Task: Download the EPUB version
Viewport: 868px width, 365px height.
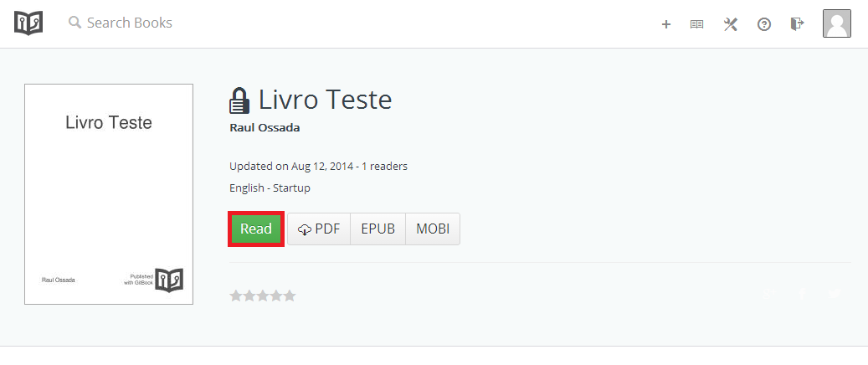Action: (378, 229)
